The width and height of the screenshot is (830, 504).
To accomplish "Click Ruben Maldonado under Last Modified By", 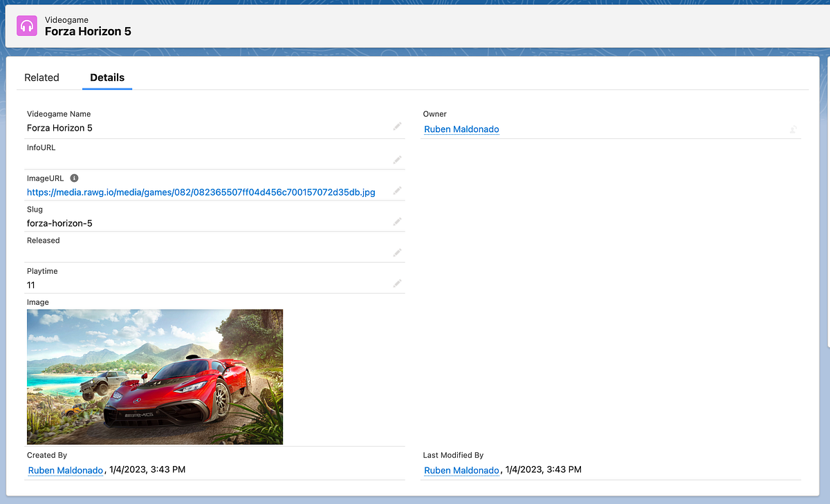I will pyautogui.click(x=461, y=470).
